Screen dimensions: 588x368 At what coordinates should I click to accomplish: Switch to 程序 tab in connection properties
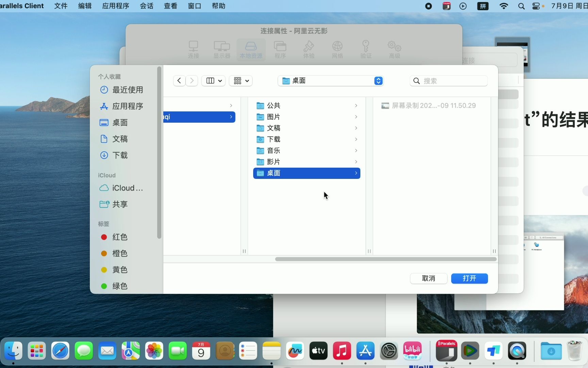point(280,49)
